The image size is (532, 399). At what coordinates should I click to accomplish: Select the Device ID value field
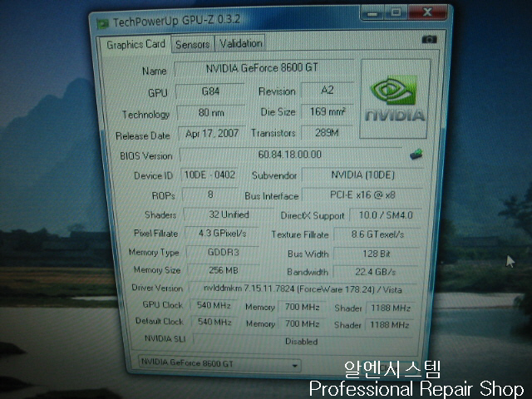coord(209,175)
